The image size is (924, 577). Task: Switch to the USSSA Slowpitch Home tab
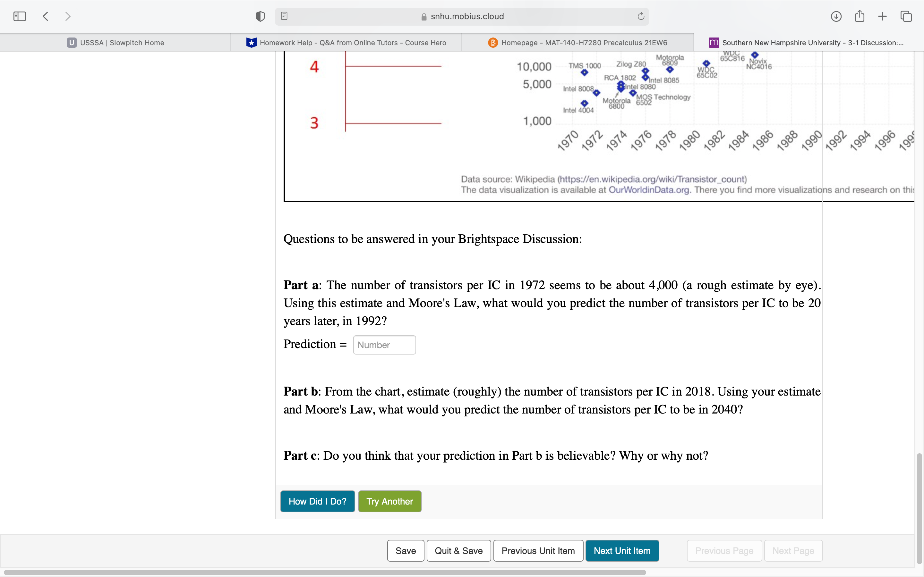click(x=116, y=42)
